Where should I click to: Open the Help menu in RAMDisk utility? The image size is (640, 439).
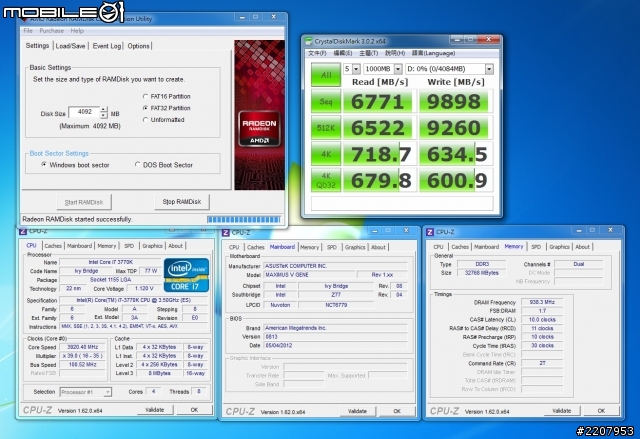point(77,31)
